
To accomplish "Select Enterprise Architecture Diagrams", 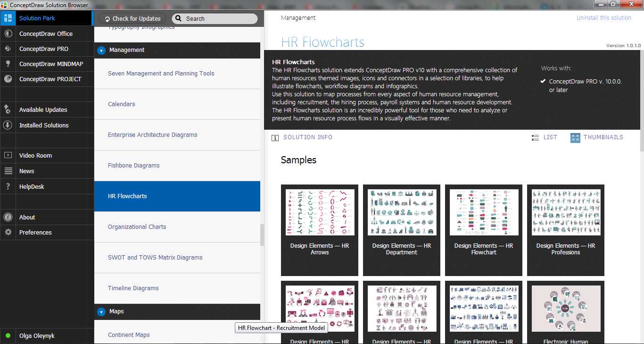I will point(177,135).
